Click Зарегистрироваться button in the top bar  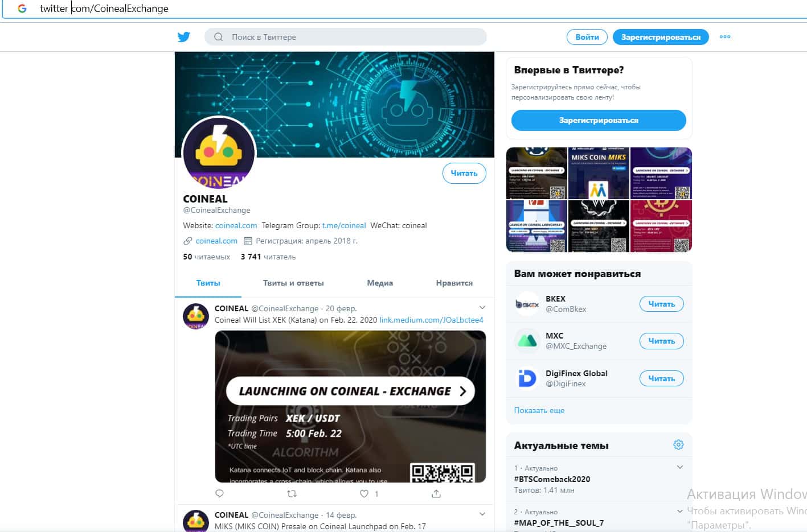[661, 37]
